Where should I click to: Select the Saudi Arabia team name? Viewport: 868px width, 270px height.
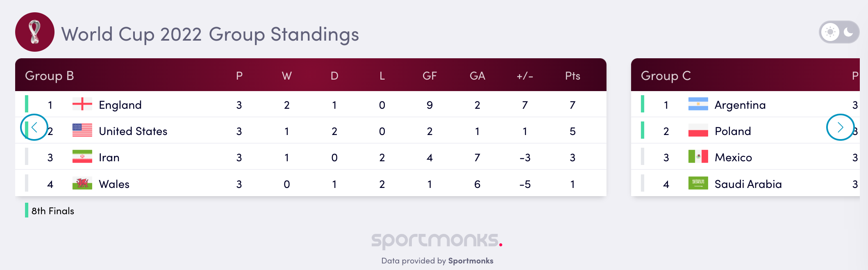(x=748, y=184)
